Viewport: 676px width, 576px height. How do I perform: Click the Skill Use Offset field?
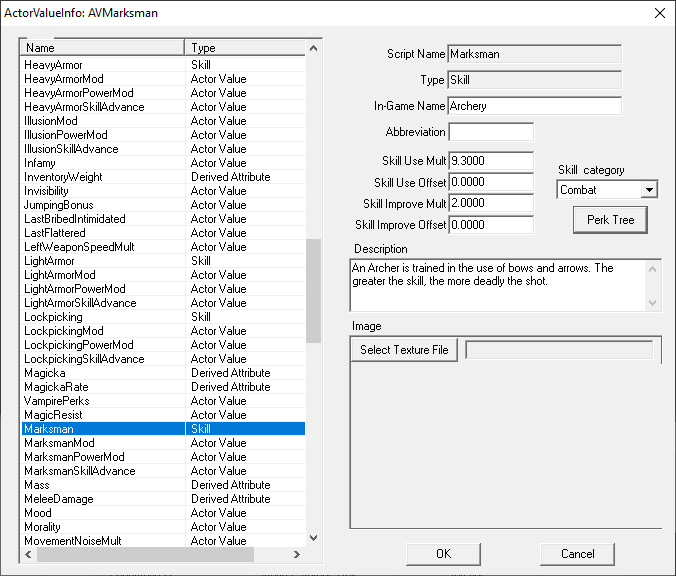[491, 182]
